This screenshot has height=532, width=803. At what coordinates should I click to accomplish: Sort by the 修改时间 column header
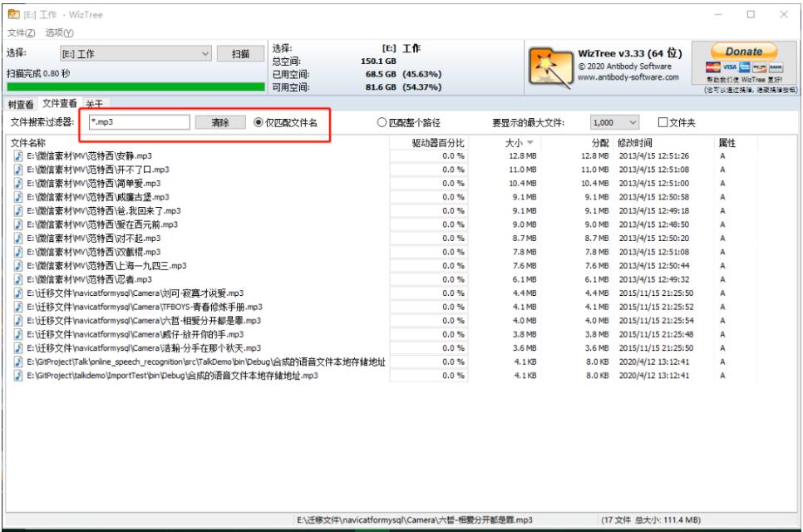coord(635,143)
